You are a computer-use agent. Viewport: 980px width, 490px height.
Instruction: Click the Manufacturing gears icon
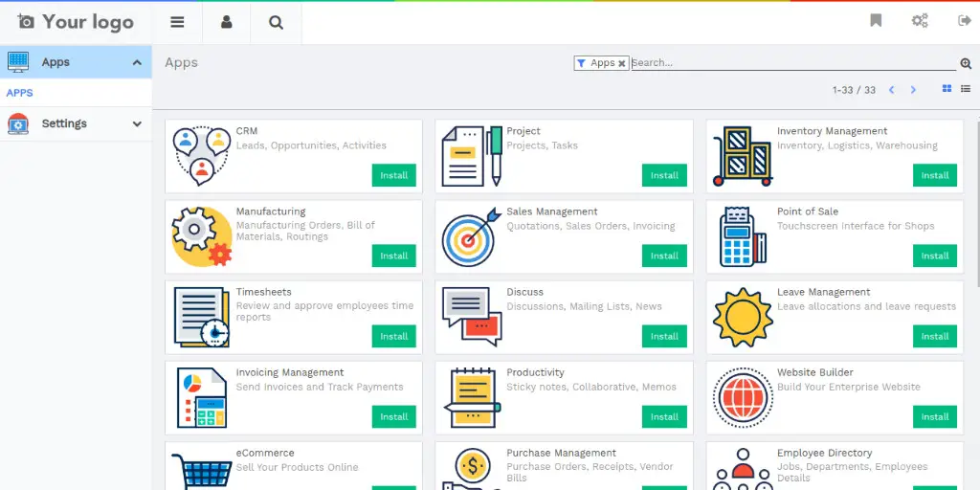pyautogui.click(x=201, y=236)
